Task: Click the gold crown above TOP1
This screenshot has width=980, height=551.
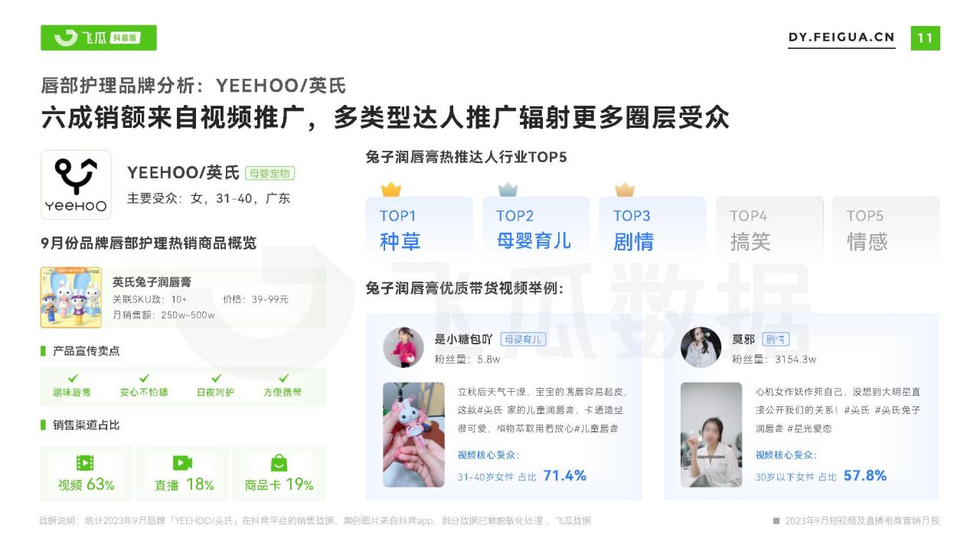Action: [x=391, y=189]
